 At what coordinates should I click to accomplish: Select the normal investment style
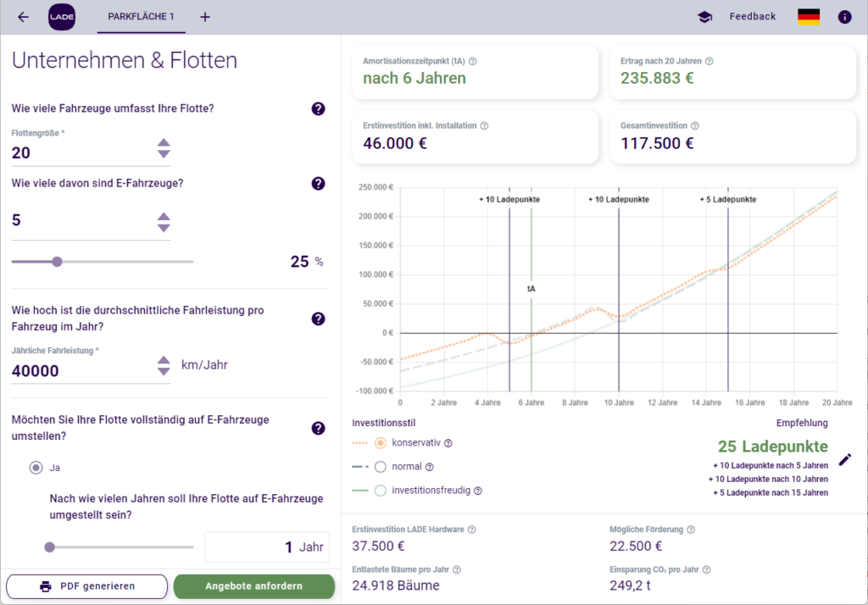pyautogui.click(x=381, y=466)
